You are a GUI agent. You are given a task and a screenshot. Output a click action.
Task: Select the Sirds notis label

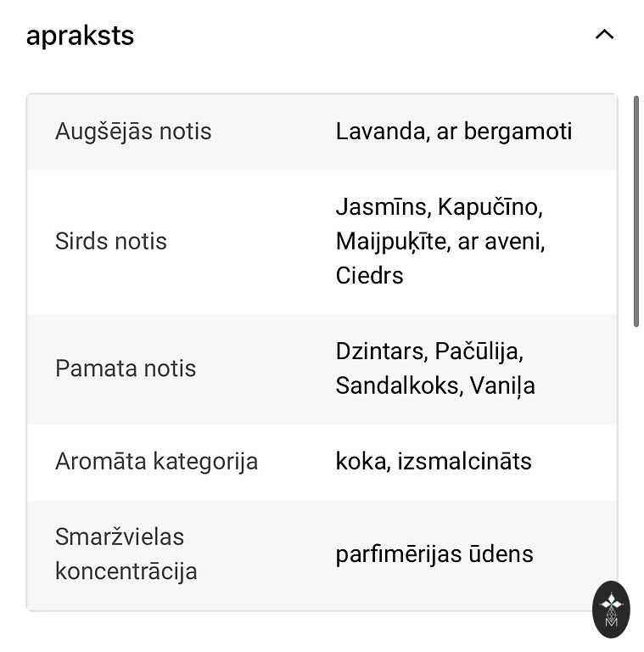111,241
